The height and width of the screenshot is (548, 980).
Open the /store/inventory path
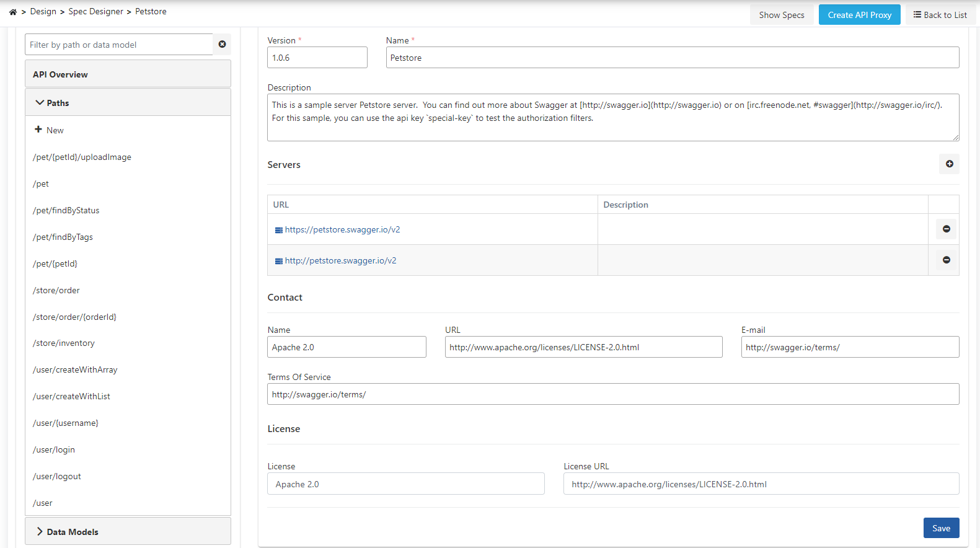point(64,343)
